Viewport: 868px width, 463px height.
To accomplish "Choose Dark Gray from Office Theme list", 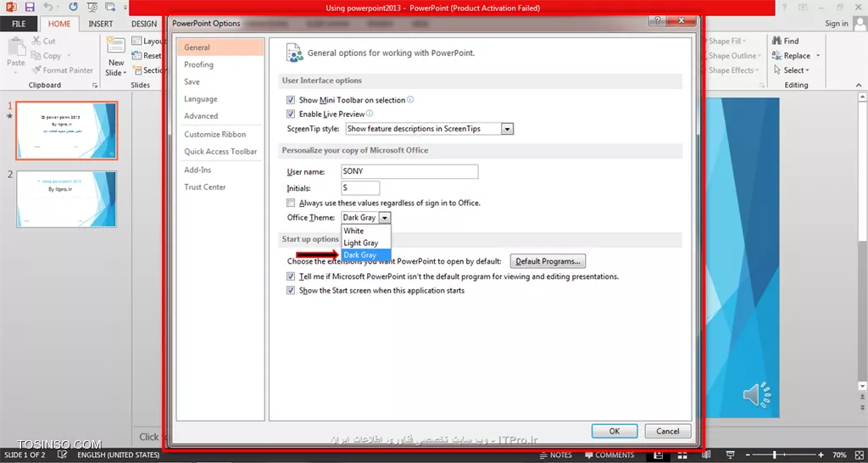I will click(366, 255).
